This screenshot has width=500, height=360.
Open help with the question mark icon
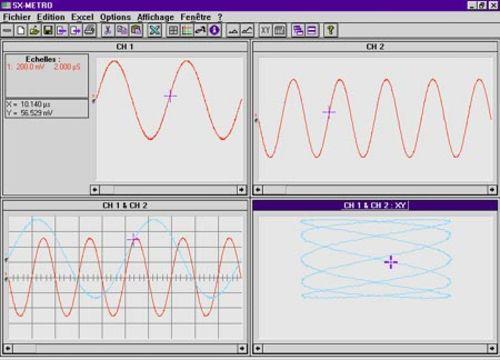point(330,30)
